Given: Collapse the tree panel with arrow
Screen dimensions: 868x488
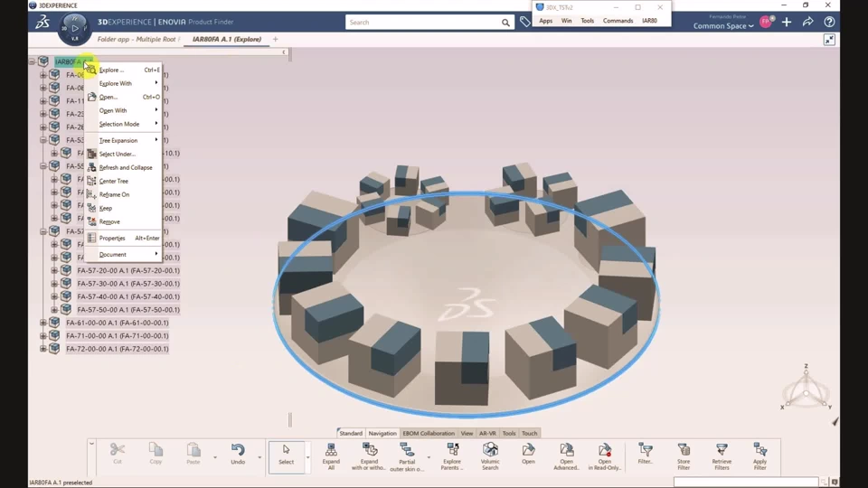Looking at the screenshot, I should 284,52.
